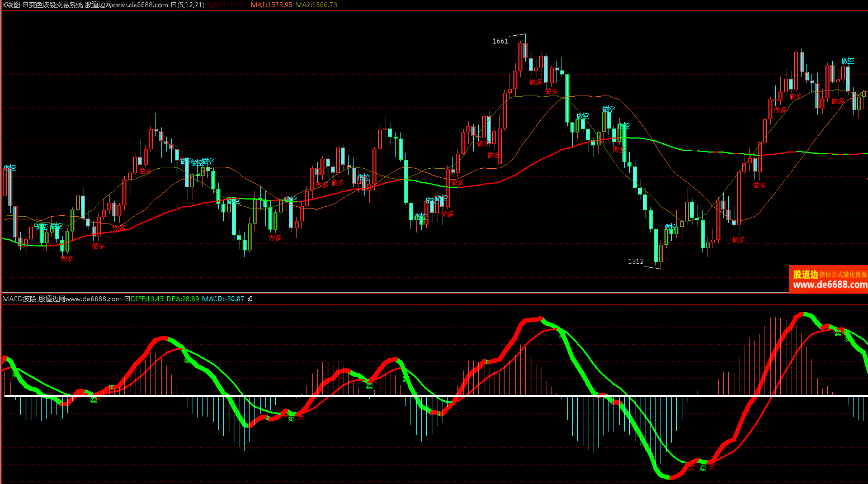Image resolution: width=868 pixels, height=484 pixels.
Task: Click the 做多 signal below the lowest-left candle
Action: tap(67, 259)
